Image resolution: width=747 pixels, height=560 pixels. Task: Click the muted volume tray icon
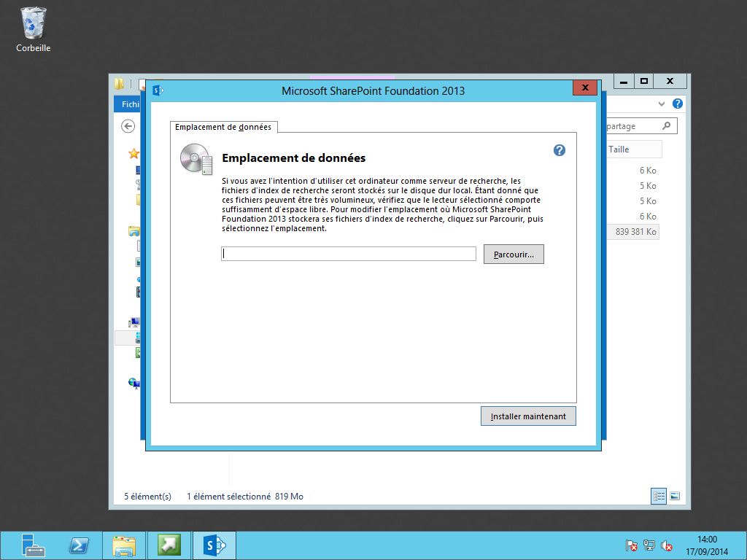667,545
